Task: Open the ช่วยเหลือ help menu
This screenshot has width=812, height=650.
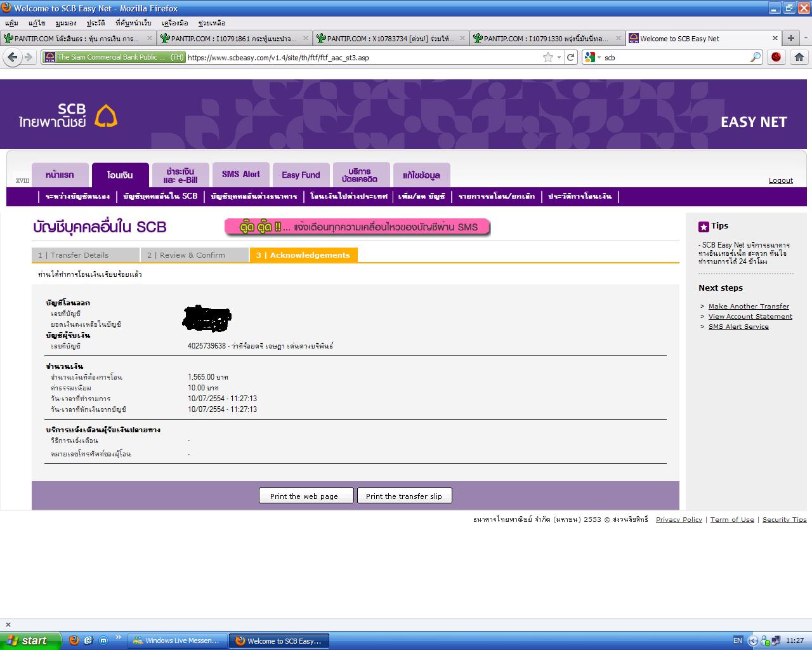Action: [212, 23]
